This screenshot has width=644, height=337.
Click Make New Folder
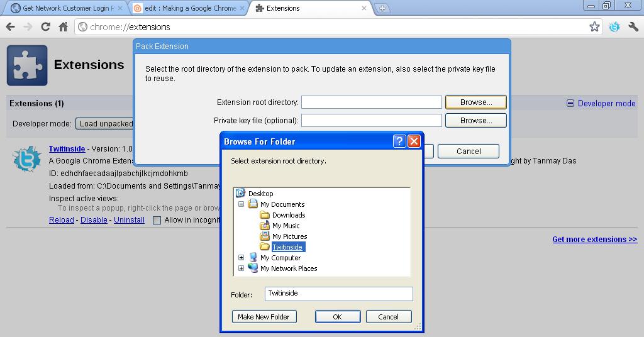(x=264, y=316)
